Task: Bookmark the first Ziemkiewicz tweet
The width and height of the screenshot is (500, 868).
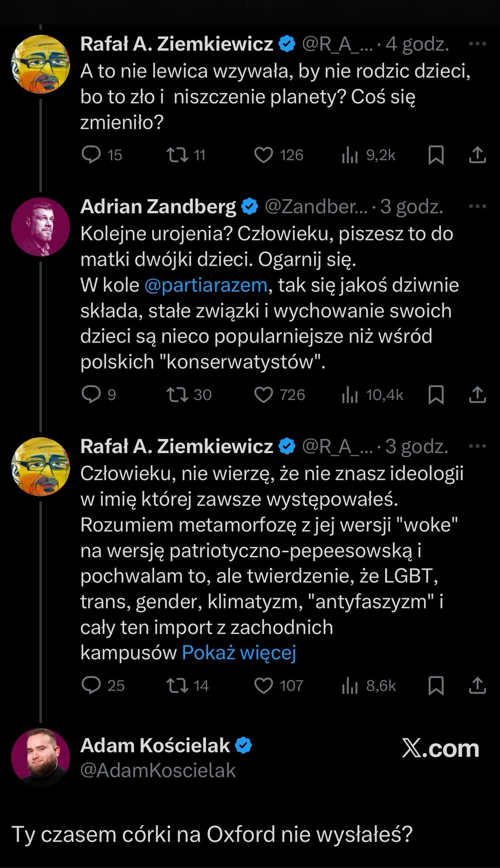Action: pos(436,155)
